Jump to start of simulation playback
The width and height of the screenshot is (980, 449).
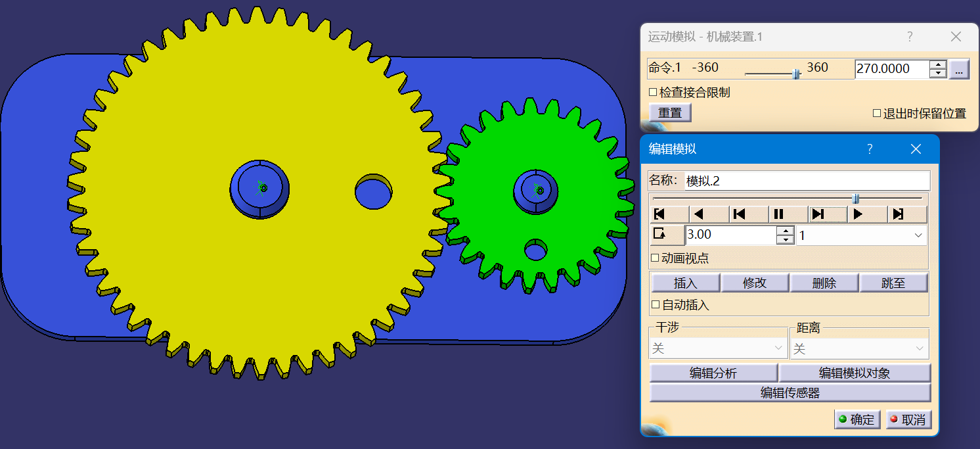(x=660, y=214)
